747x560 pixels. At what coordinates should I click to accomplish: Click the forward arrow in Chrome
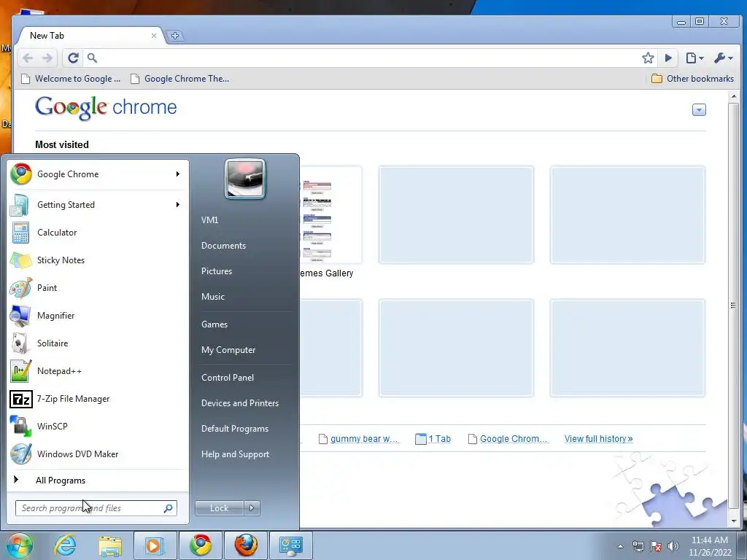(x=47, y=58)
